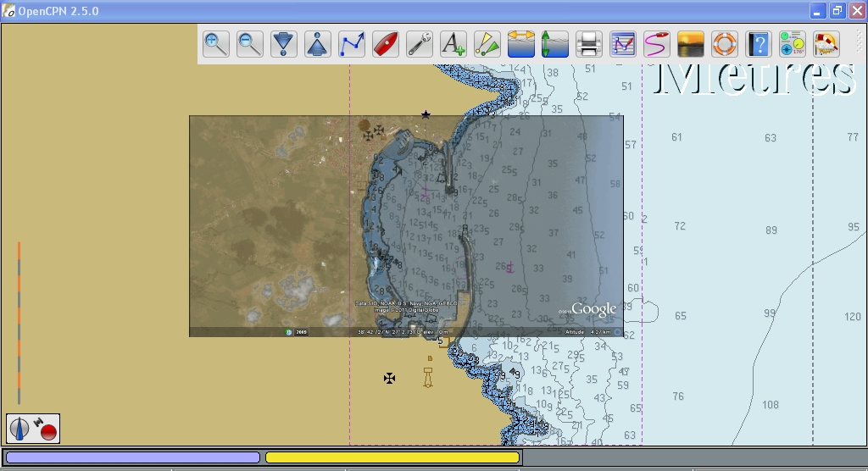The height and width of the screenshot is (471, 868).
Task: Toggle Auto Follow with red boat icon
Action: (386, 44)
